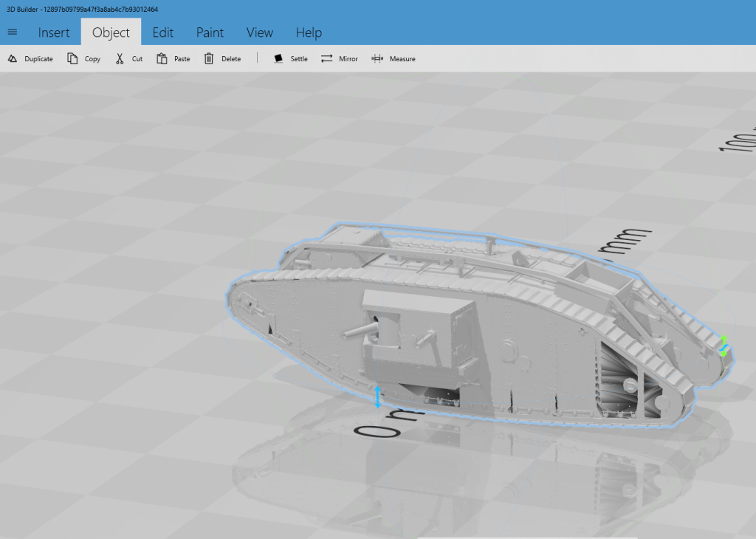Click the active Object tab
756x539 pixels.
point(111,32)
